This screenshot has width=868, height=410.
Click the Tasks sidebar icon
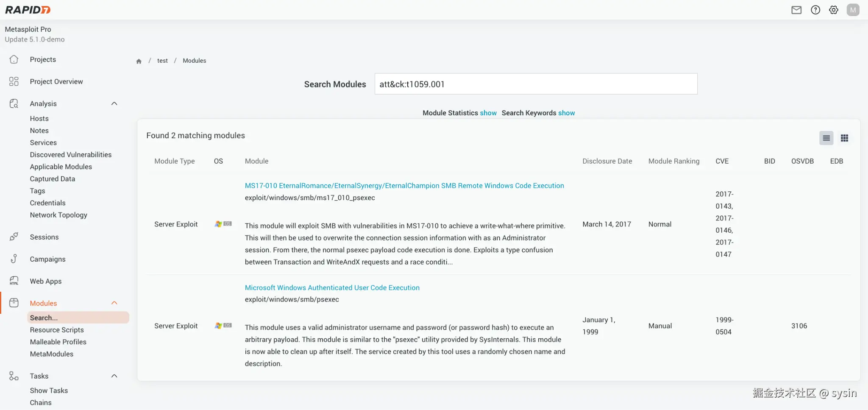tap(14, 376)
